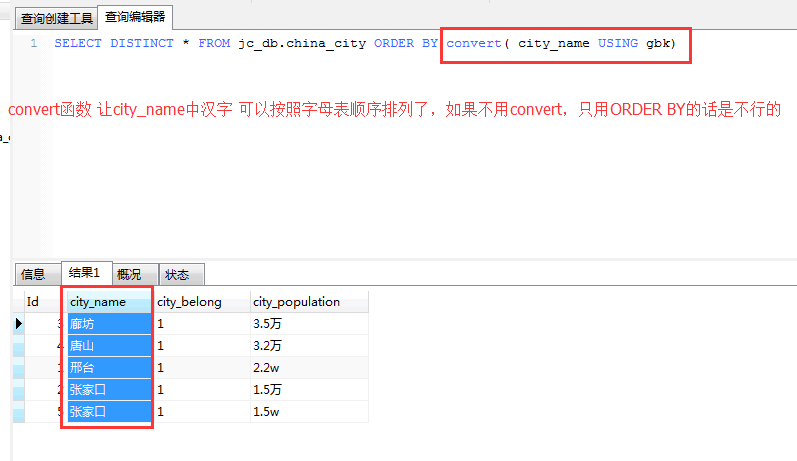Select the 邢台 city_name cell

pyautogui.click(x=109, y=367)
